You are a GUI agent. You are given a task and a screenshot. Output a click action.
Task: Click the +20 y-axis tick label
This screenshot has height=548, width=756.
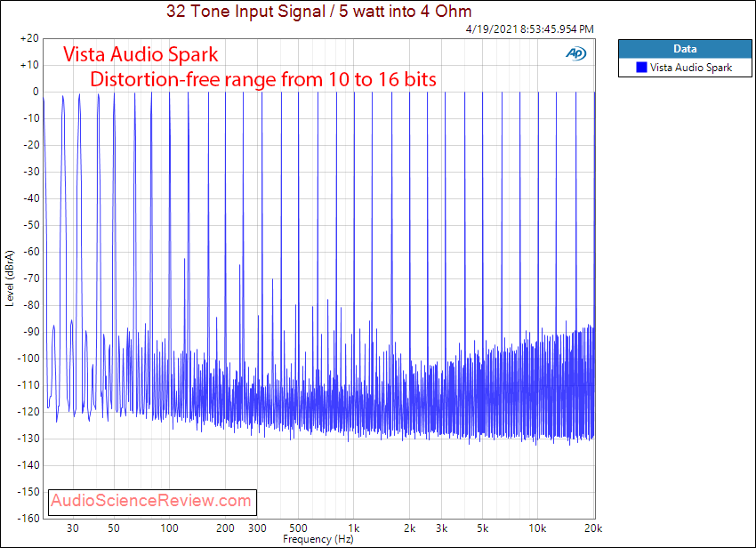click(x=29, y=38)
